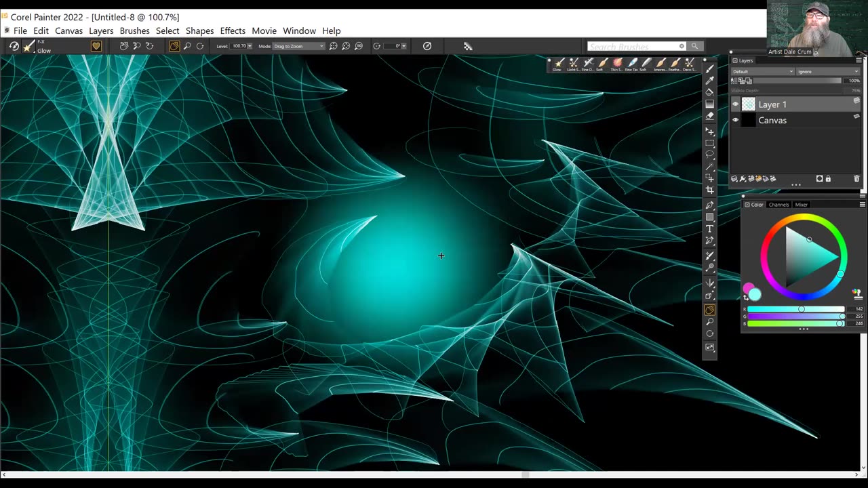Pick the Fine D... brush in recent brushes
Image resolution: width=868 pixels, height=488 pixels.
pos(587,64)
